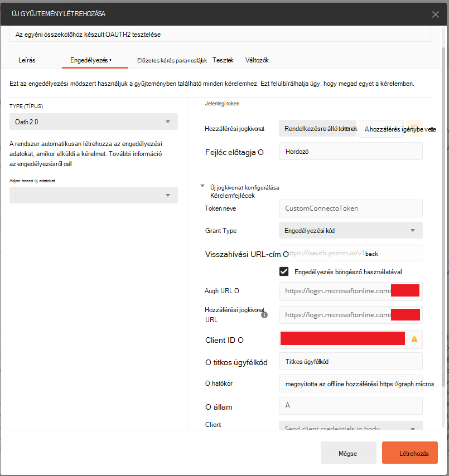Open the Adjon hozzá új adatokat dropdown
Image resolution: width=449 pixels, height=476 pixels.
(94, 195)
